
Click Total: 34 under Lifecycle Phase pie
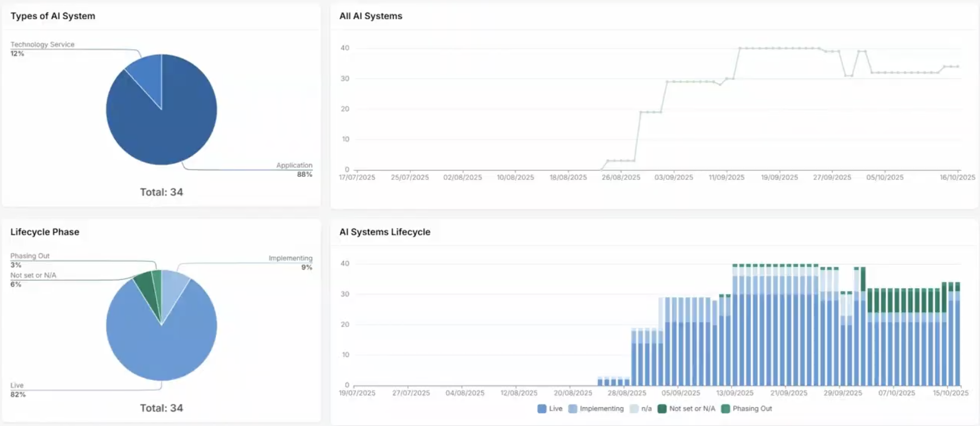162,408
